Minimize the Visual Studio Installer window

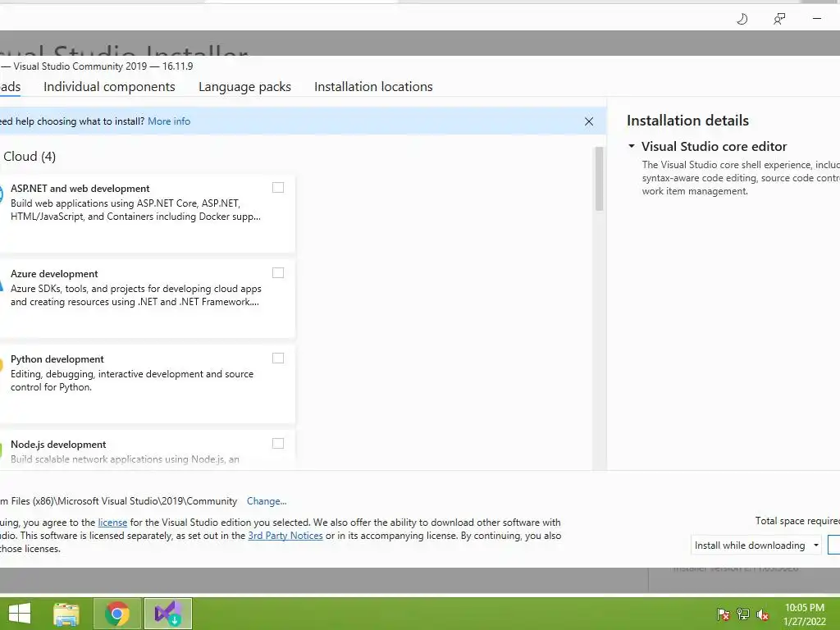point(816,19)
